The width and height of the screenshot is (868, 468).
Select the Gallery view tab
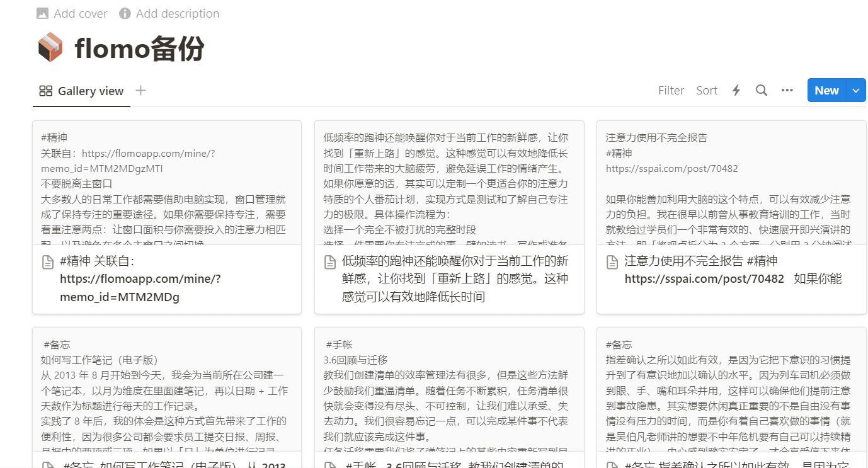[81, 91]
